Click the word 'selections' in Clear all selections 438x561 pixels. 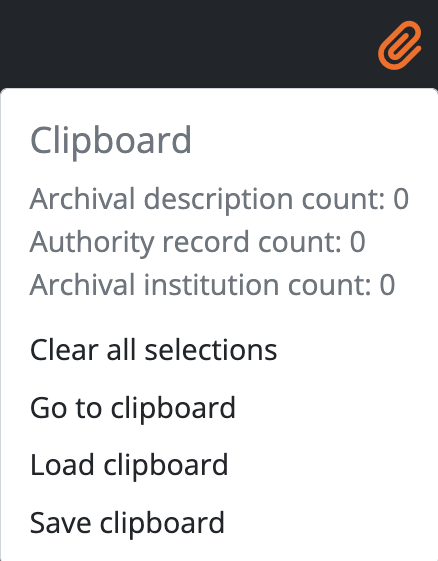pos(211,350)
